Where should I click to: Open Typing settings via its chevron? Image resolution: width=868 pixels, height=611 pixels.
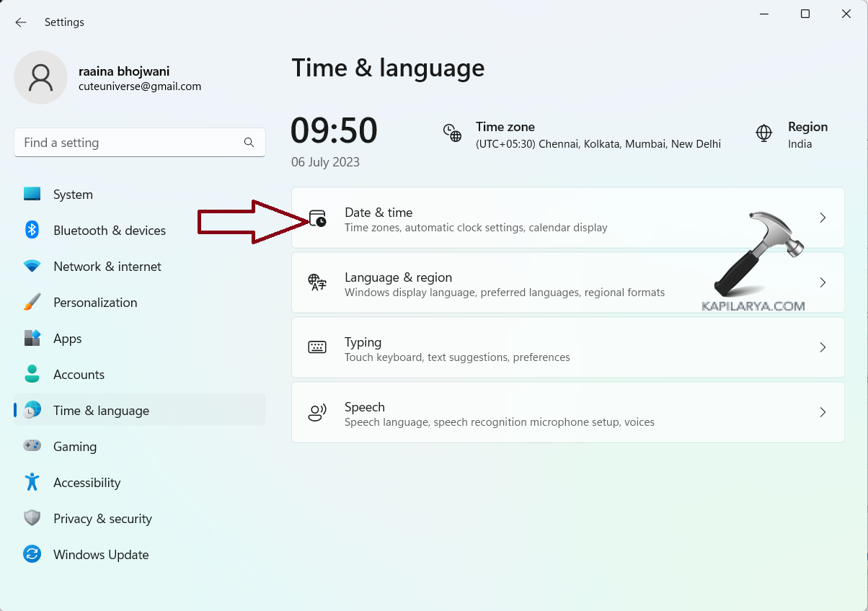pyautogui.click(x=823, y=347)
